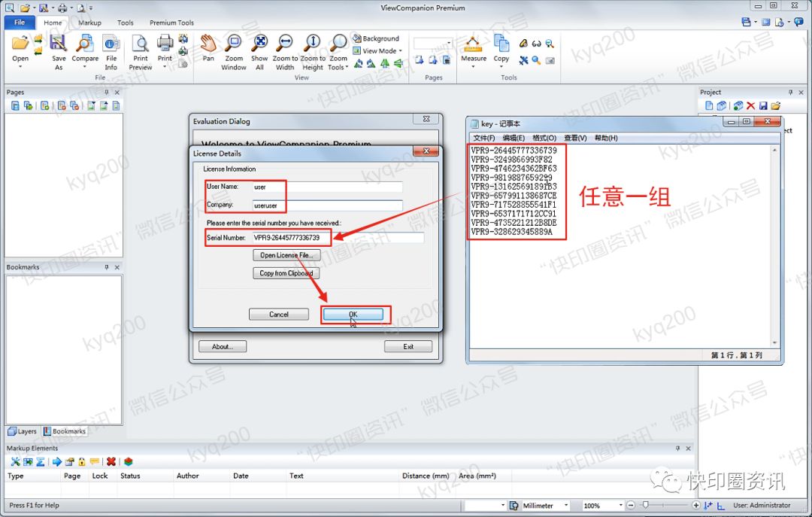Viewport: 812px width, 517px height.
Task: Switch to the Tools ribbon tab
Action: coord(126,23)
